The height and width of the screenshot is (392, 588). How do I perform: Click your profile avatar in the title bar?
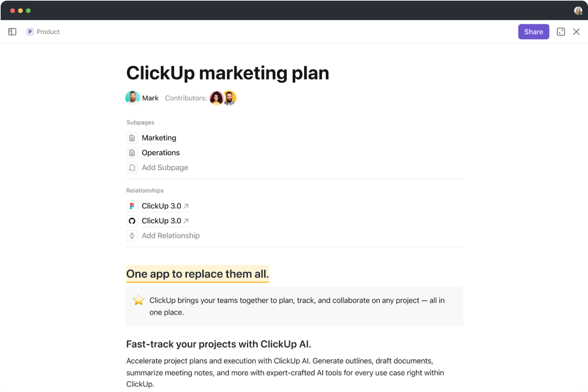(x=578, y=11)
